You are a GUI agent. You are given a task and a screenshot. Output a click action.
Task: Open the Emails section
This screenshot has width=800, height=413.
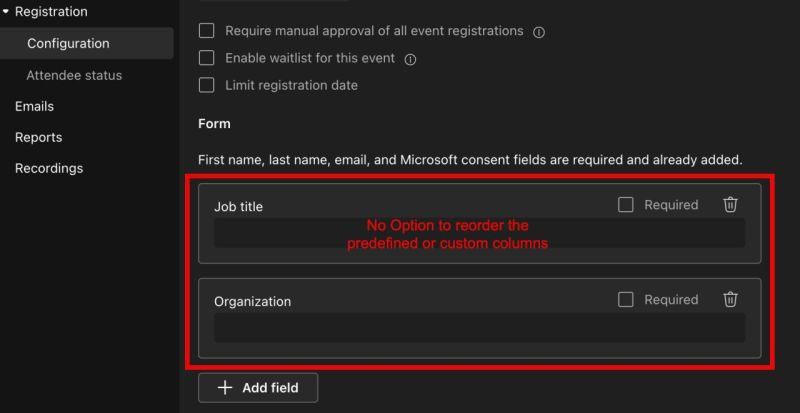(x=34, y=106)
